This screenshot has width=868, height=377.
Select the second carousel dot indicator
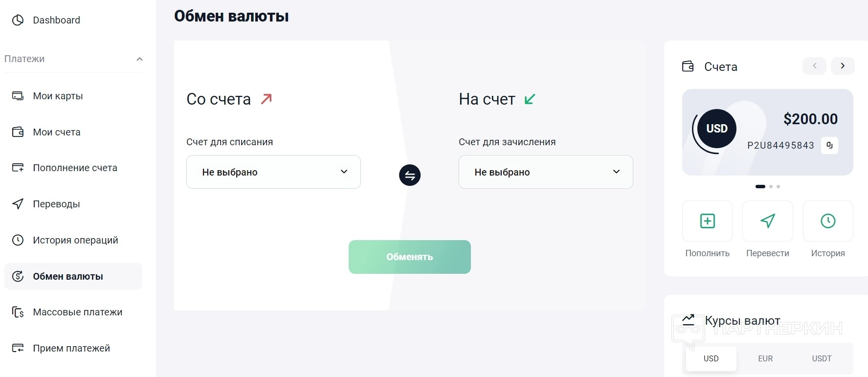[x=771, y=186]
